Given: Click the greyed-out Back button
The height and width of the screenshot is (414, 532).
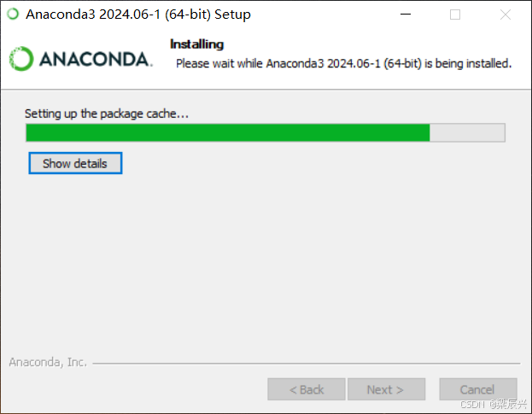Looking at the screenshot, I should [307, 389].
